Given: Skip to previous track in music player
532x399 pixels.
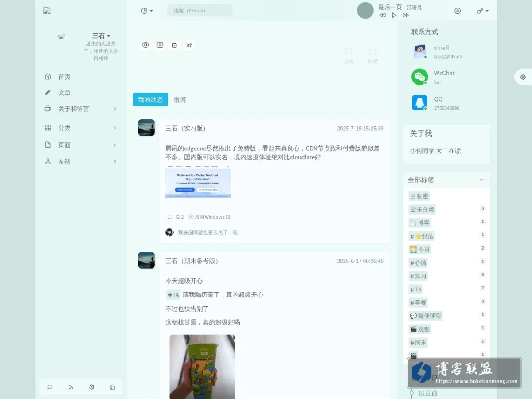Looking at the screenshot, I should [x=383, y=15].
